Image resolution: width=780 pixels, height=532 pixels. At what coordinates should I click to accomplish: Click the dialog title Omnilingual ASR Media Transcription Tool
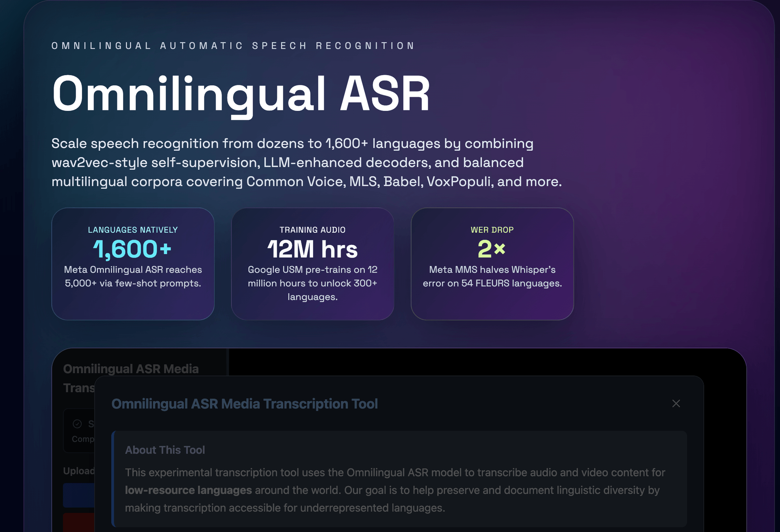tap(245, 404)
